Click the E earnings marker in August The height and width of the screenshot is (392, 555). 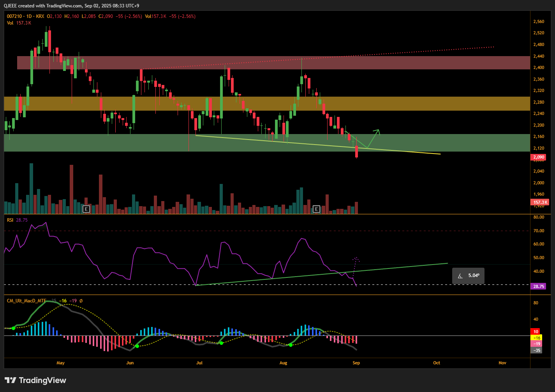click(316, 209)
